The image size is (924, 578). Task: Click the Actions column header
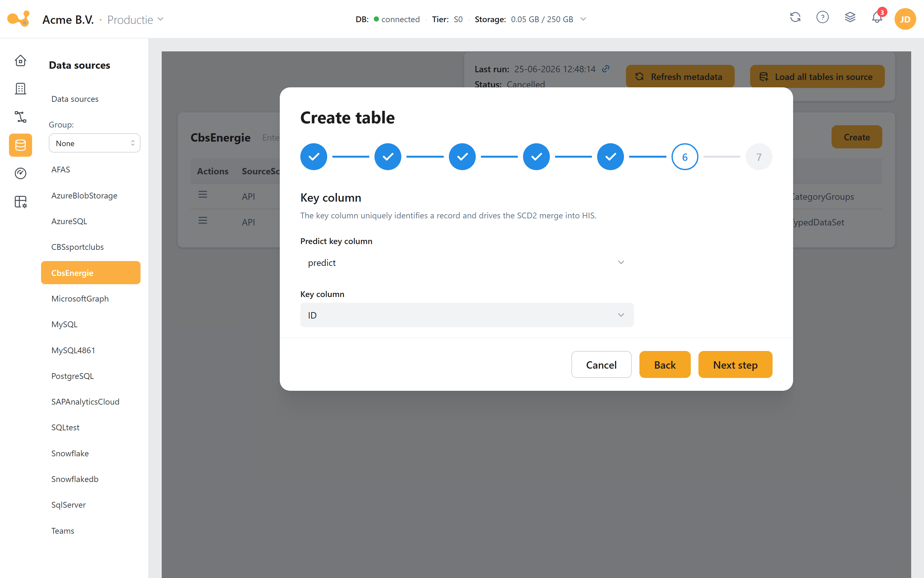(213, 171)
